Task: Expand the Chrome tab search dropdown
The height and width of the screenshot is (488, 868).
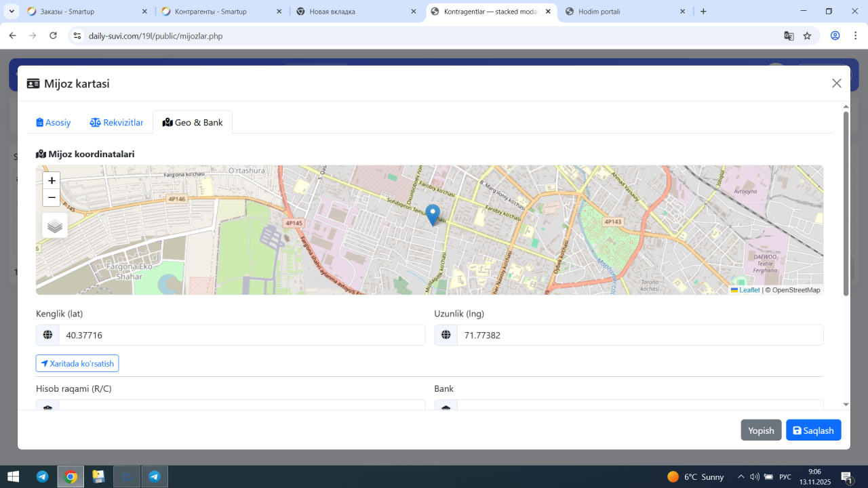Action: click(x=12, y=12)
